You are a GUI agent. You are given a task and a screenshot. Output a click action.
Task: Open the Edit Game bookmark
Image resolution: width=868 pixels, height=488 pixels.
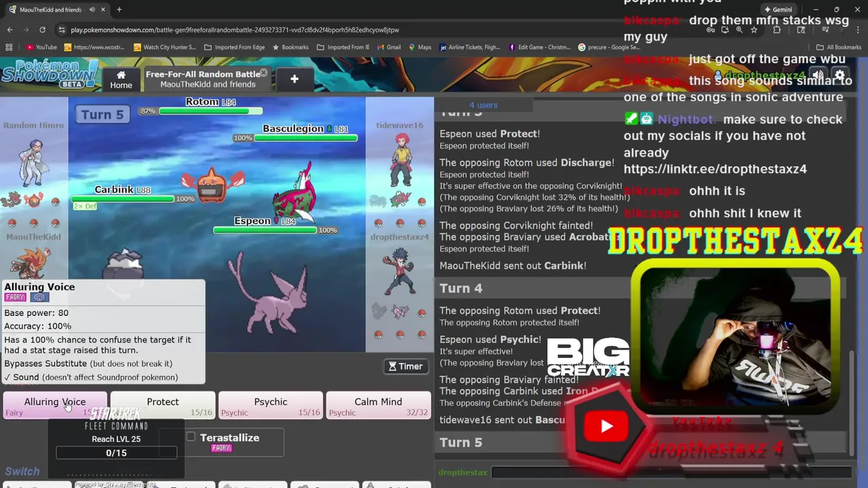pos(540,47)
